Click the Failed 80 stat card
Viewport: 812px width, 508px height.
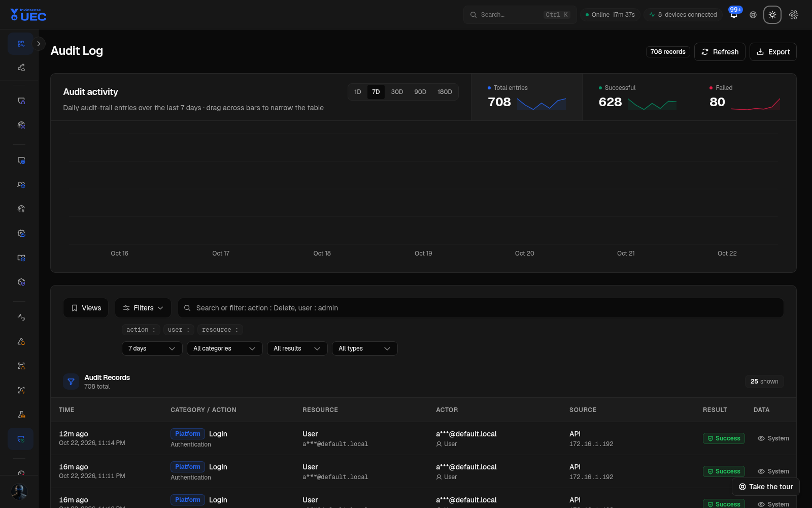(745, 97)
